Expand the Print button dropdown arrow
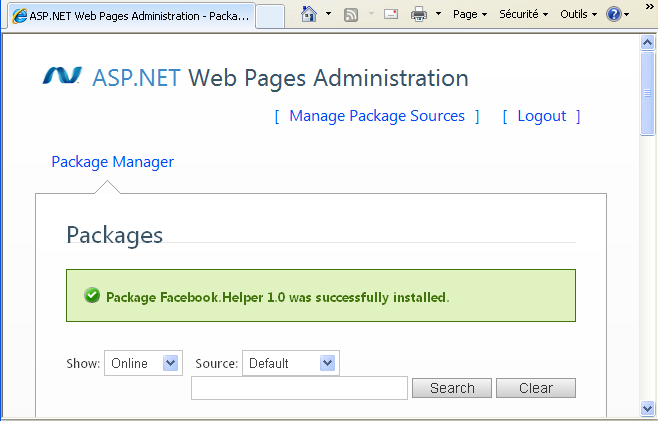Viewport: 658px width, 421px height. point(438,15)
